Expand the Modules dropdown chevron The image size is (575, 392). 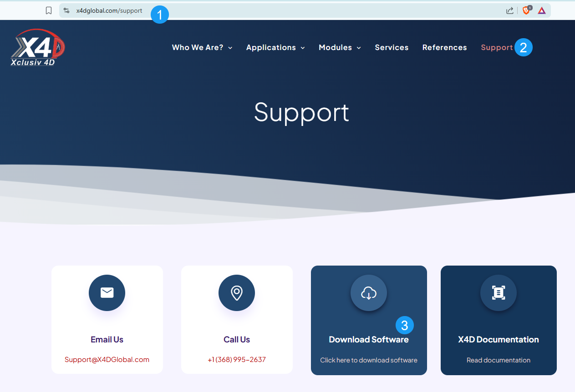pos(359,48)
